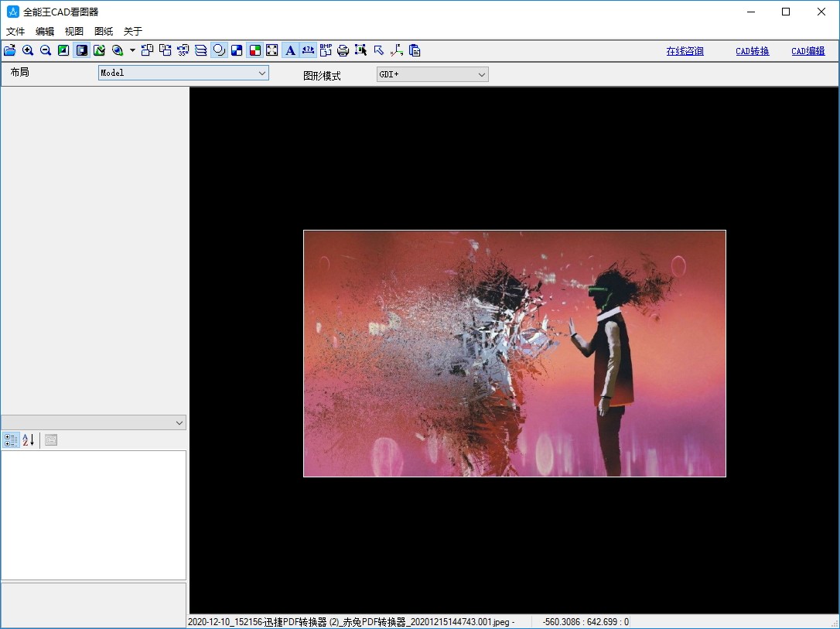Click the printer icon in toolbar
The image size is (840, 629).
pyautogui.click(x=343, y=51)
